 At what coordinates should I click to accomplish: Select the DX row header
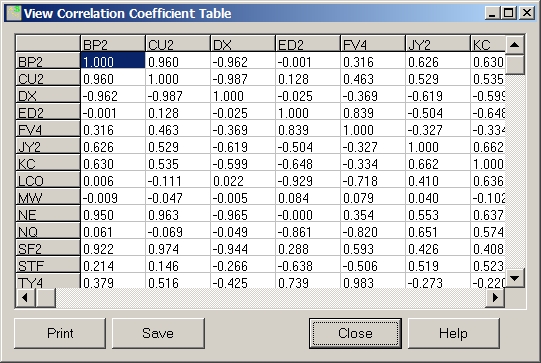48,95
